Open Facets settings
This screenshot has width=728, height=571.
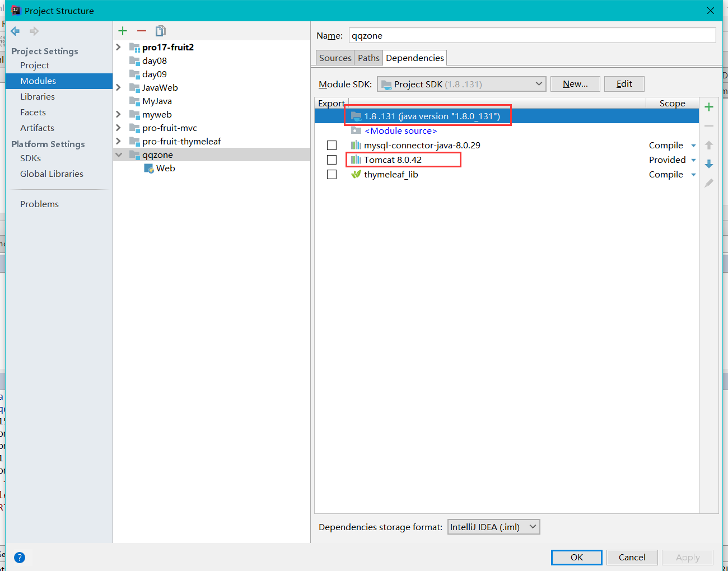click(33, 113)
